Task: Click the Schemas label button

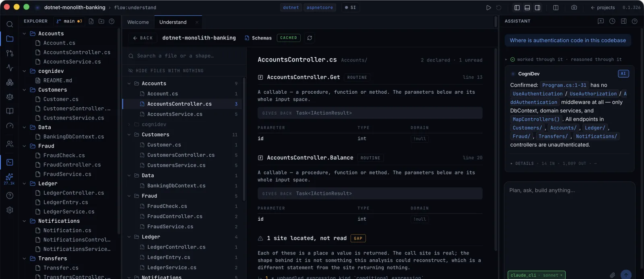Action: pyautogui.click(x=258, y=38)
